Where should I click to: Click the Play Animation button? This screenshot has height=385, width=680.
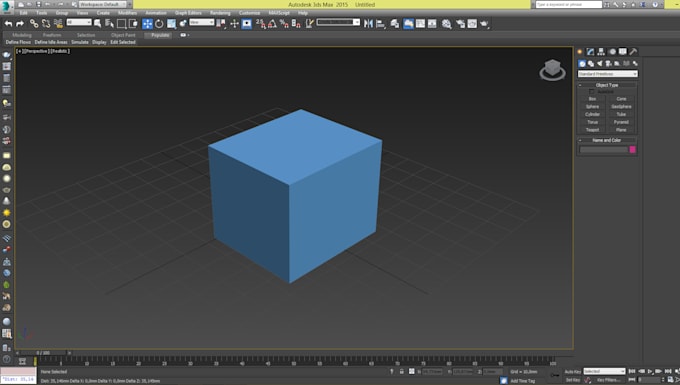coord(650,372)
